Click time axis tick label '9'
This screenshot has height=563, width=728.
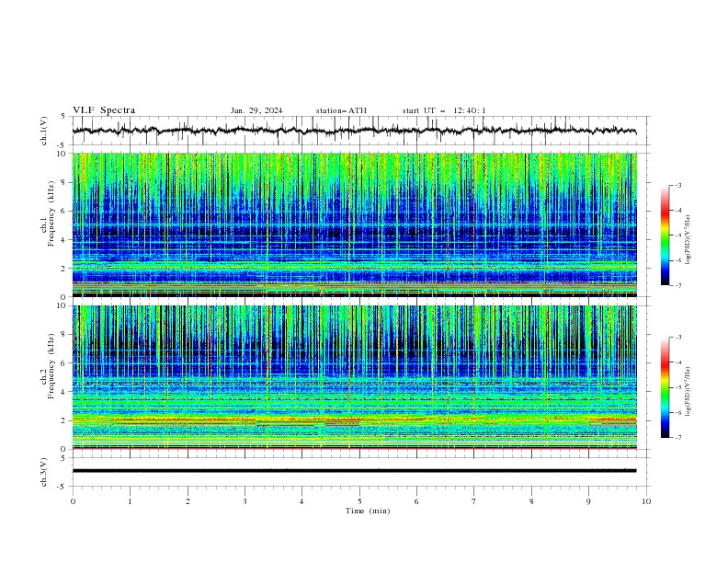(588, 501)
